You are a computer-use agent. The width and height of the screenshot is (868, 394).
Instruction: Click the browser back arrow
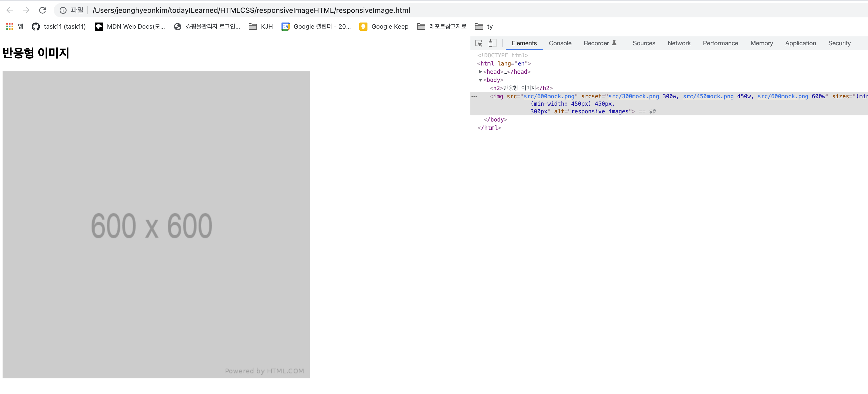click(10, 10)
